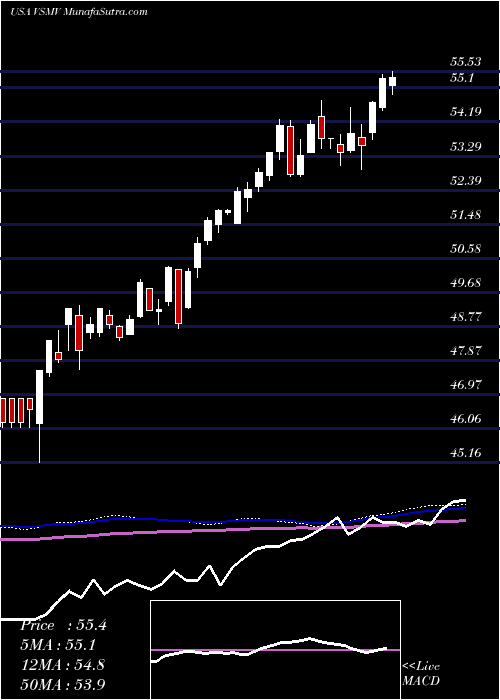
Task: Click the 'Price : 55.4' readout
Action: point(63,625)
